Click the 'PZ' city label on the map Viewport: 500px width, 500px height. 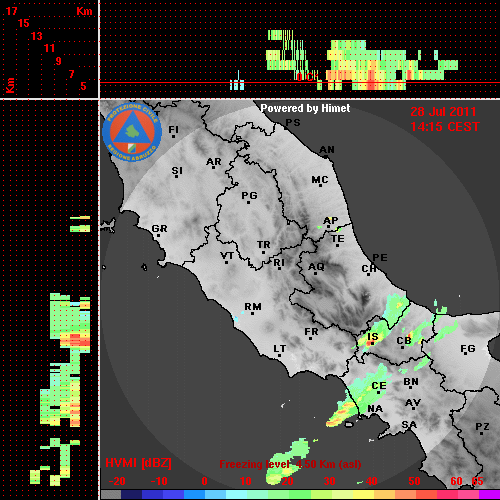point(482,427)
